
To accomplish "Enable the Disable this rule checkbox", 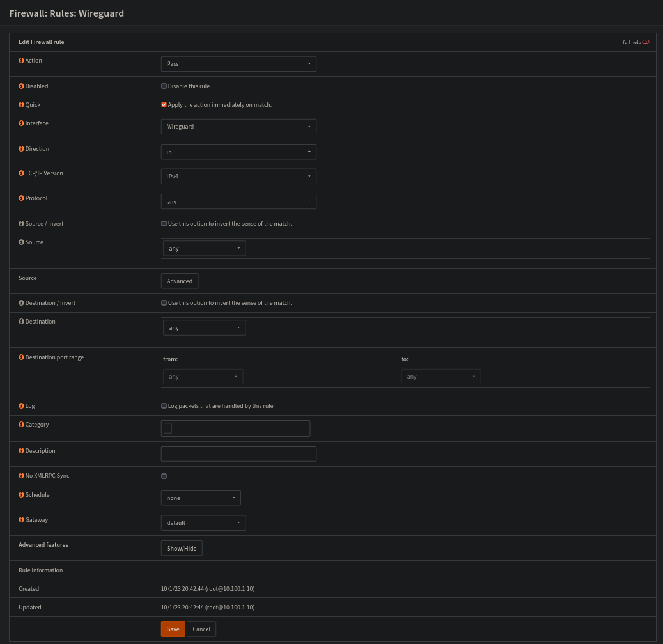I will [164, 86].
